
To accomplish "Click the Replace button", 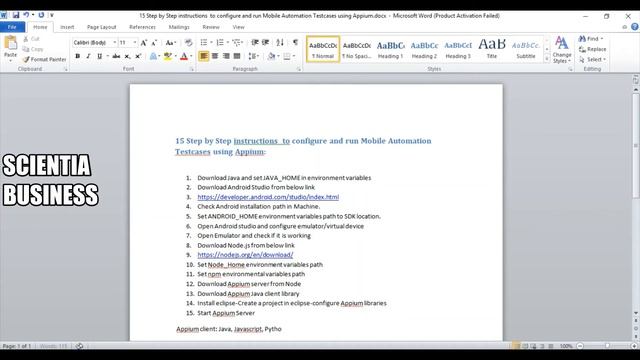I will click(x=593, y=49).
